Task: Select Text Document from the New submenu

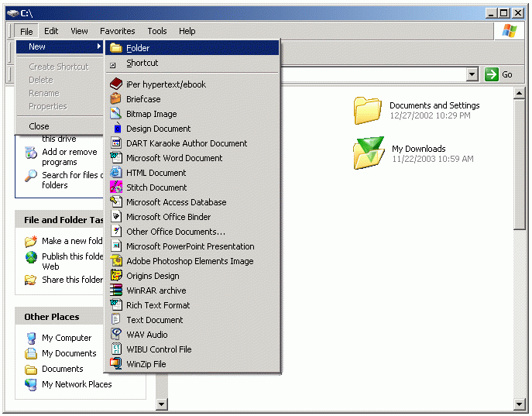Action: [x=155, y=320]
